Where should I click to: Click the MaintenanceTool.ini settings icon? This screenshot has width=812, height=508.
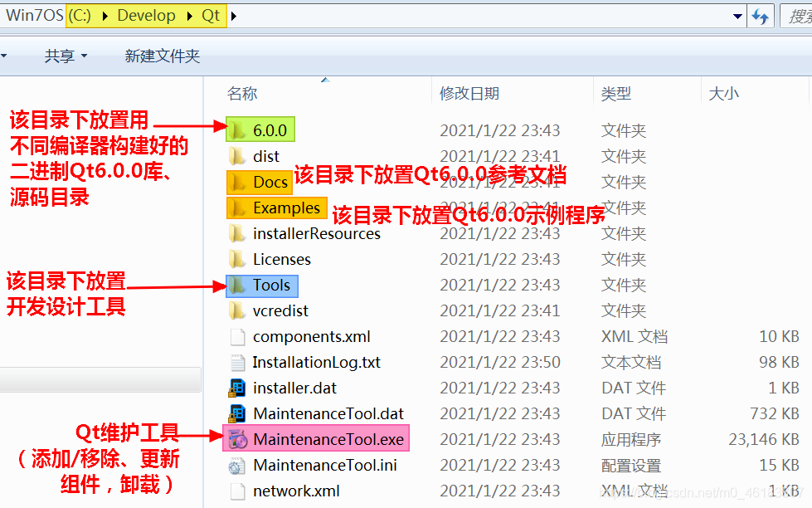tap(237, 466)
